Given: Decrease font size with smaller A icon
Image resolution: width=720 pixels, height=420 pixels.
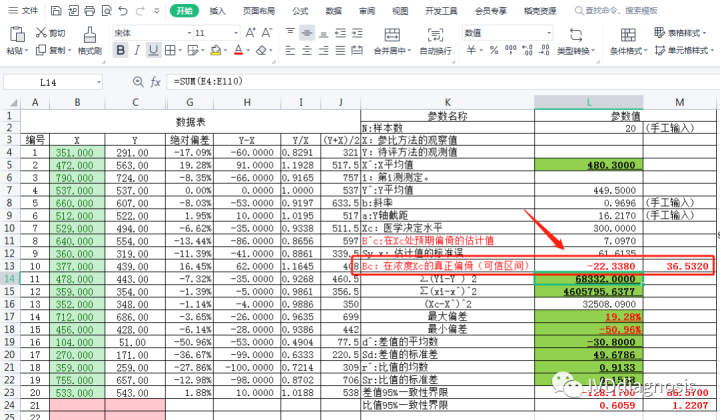Looking at the screenshot, I should coord(266,33).
